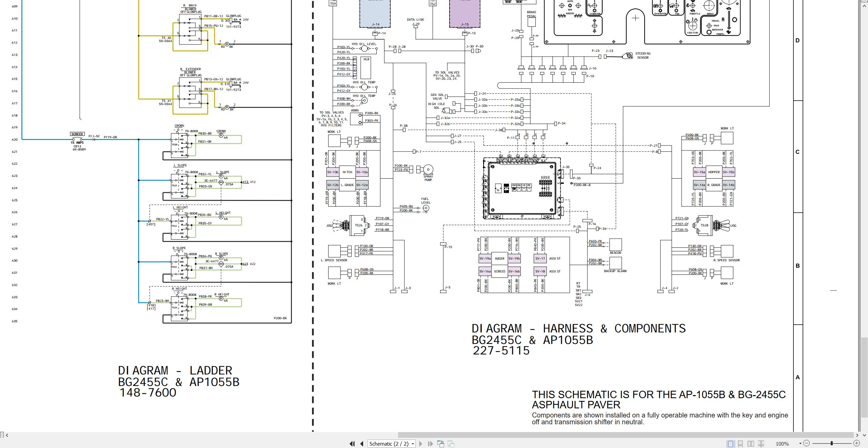The image size is (868, 448).
Task: Switch to continuous scrolling page mode
Action: coord(741,444)
